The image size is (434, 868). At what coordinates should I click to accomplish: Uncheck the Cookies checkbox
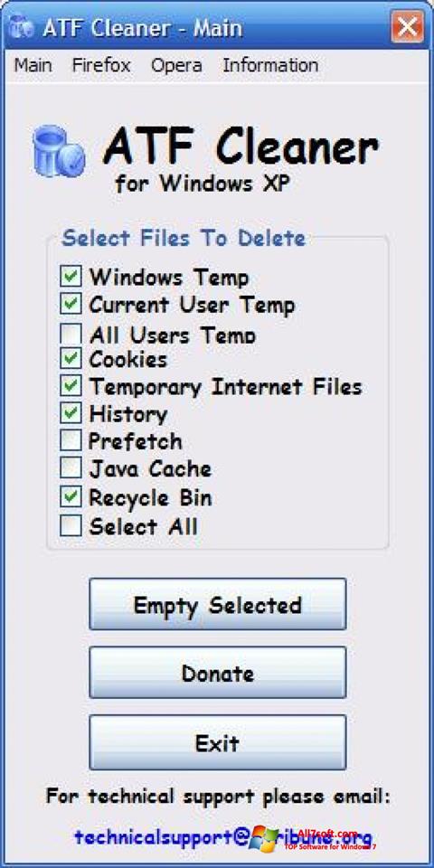(x=71, y=359)
